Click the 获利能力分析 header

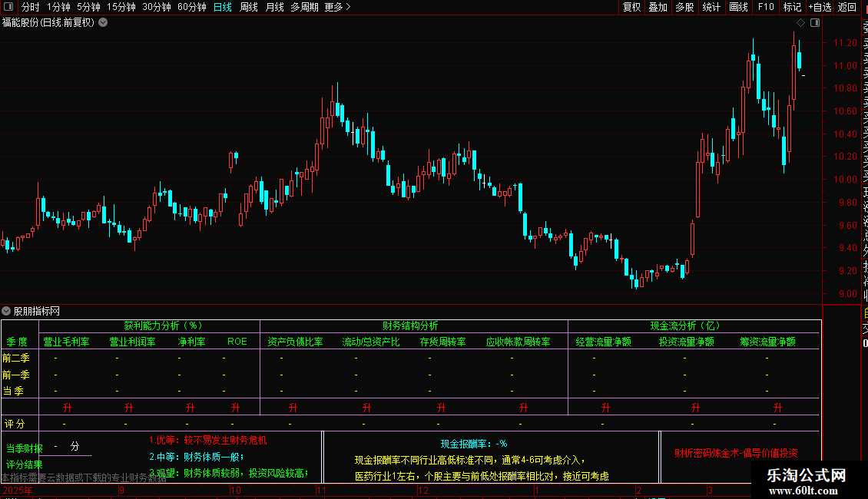(x=164, y=326)
